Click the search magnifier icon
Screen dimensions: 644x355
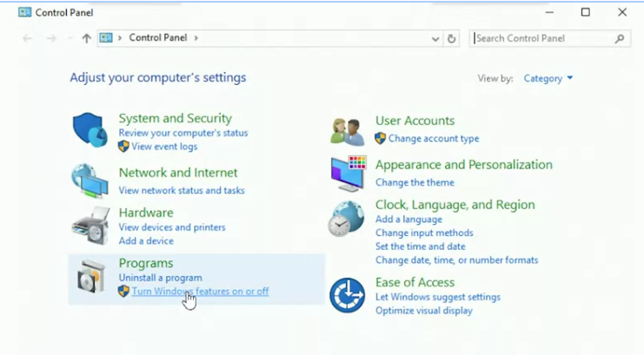620,38
